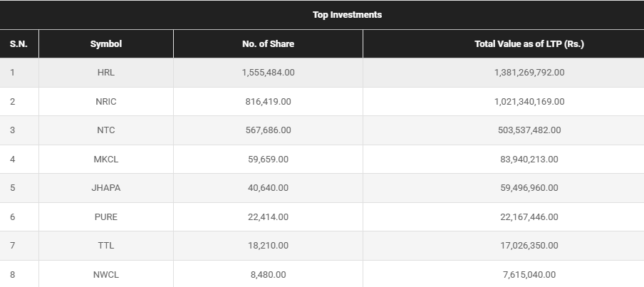644x287 pixels.
Task: Select HRL share count 1,555,484.00
Action: click(x=268, y=73)
